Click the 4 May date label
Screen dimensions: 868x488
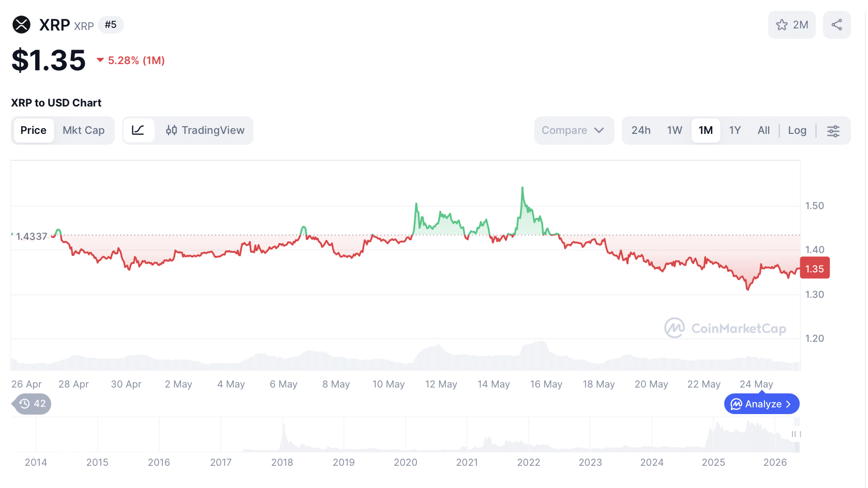pos(231,384)
